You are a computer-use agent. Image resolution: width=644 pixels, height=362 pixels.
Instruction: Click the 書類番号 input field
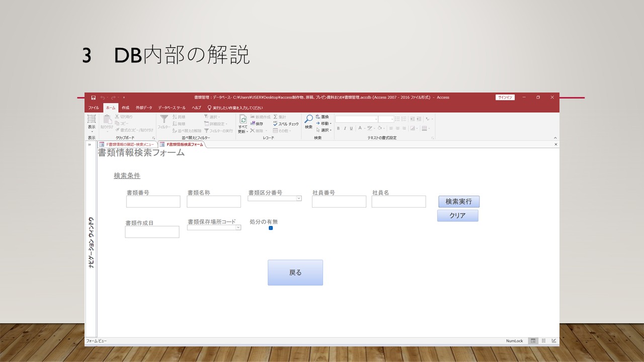(153, 202)
